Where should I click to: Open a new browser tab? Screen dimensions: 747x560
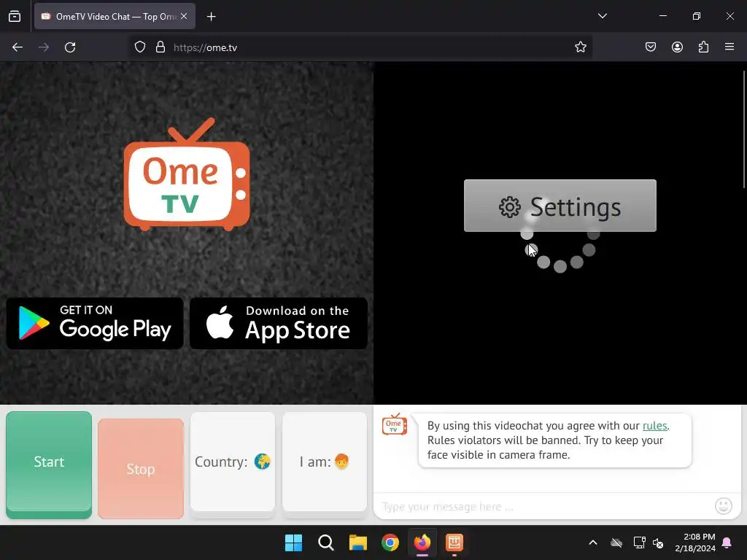click(x=211, y=17)
